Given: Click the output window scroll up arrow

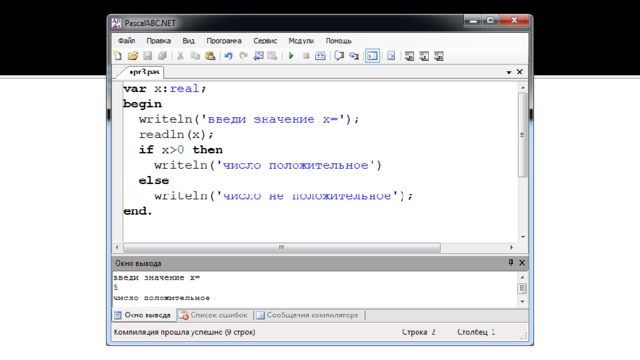Looking at the screenshot, I should 522,278.
